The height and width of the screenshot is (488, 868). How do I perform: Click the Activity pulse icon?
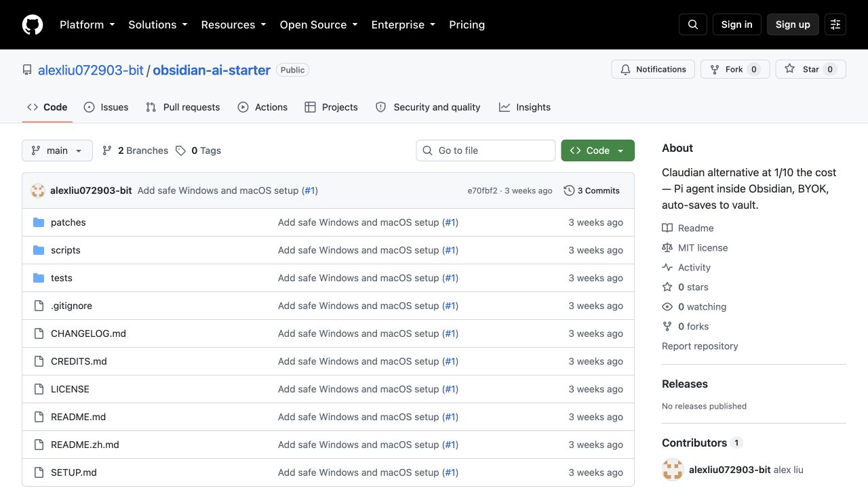[667, 268]
